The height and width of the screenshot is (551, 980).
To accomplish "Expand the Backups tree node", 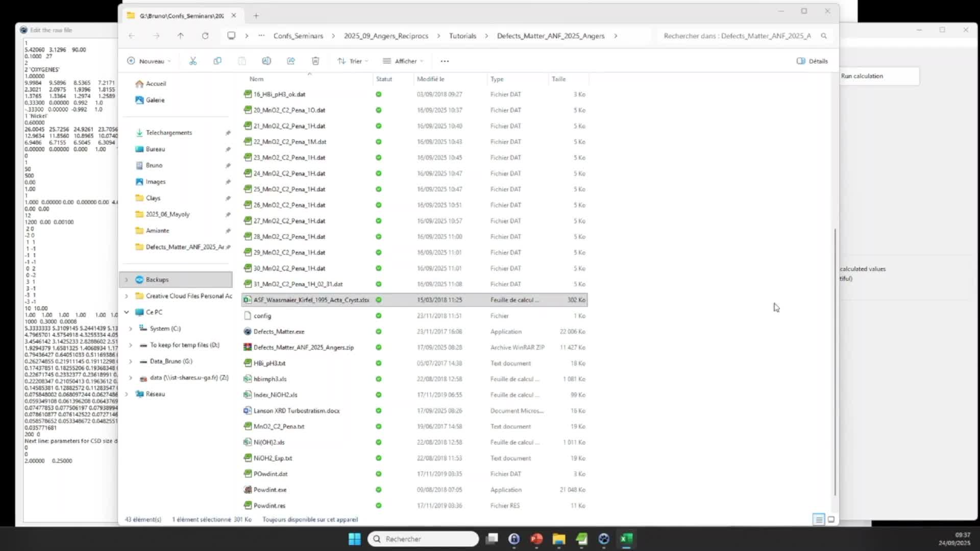I will click(x=127, y=280).
